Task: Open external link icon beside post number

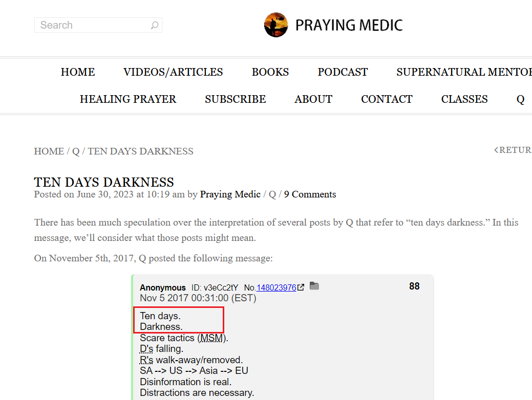Action: click(x=301, y=287)
